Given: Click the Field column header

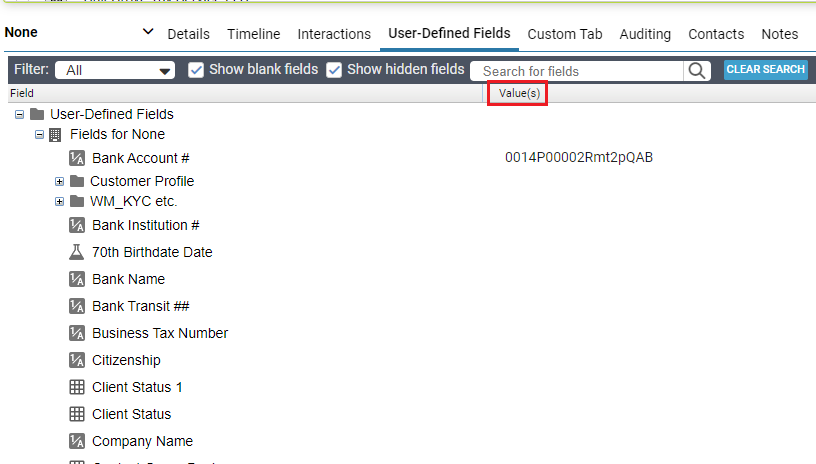Looking at the screenshot, I should click(22, 93).
